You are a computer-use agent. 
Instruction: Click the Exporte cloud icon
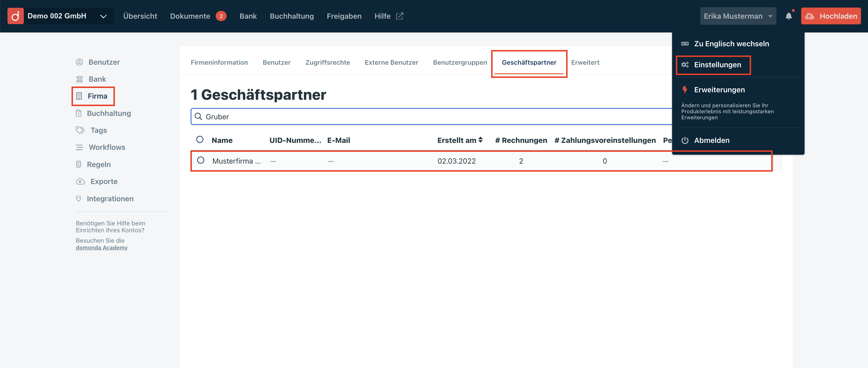point(80,181)
